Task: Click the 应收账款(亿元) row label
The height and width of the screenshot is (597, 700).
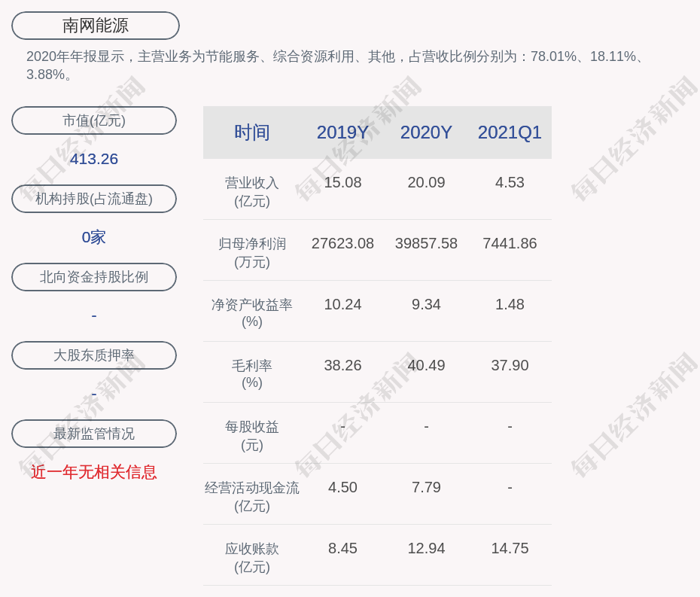Action: (252, 558)
